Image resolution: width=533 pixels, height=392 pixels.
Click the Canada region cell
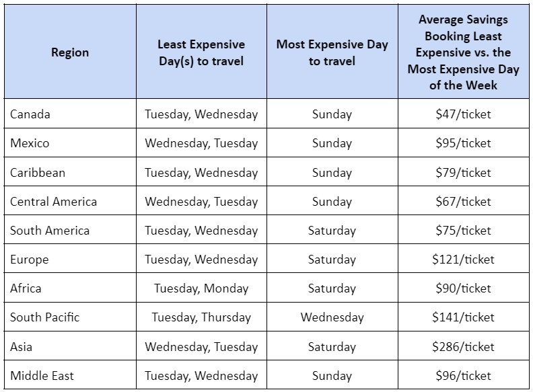[30, 114]
